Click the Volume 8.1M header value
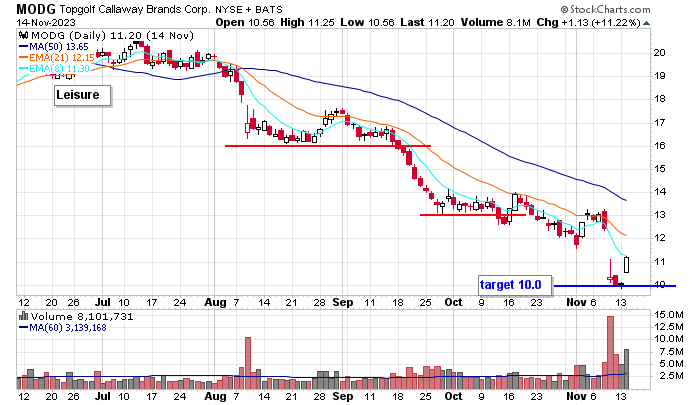This screenshot has width=700, height=405. pyautogui.click(x=496, y=22)
